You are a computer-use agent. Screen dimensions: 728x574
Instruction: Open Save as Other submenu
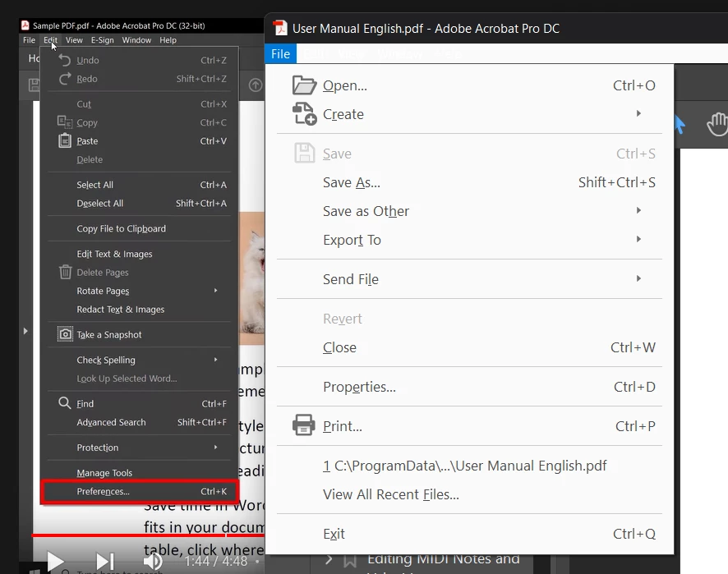(469, 211)
